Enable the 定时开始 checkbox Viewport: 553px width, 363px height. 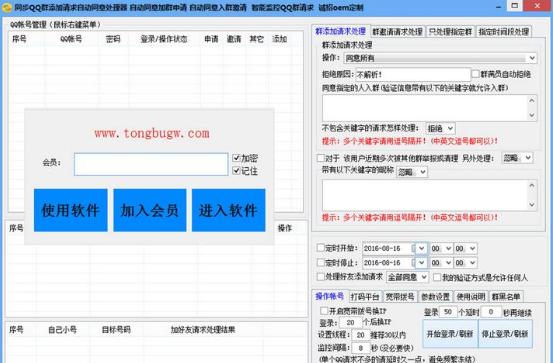[321, 248]
